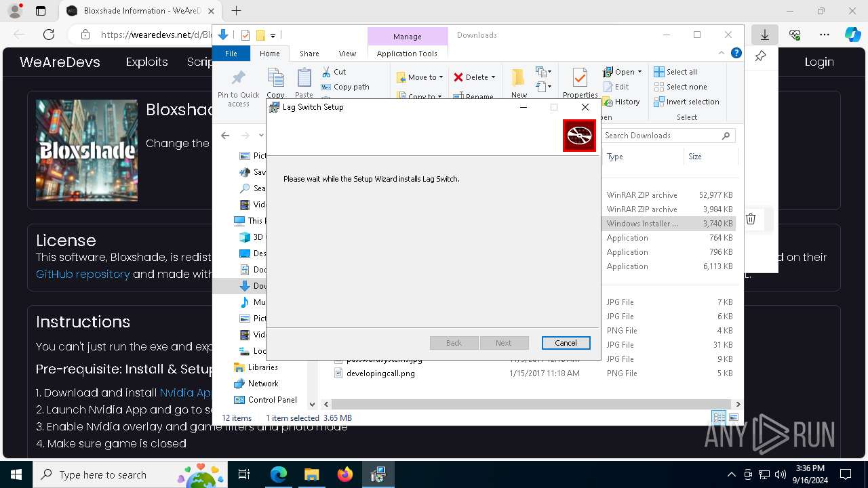The image size is (868, 488).
Task: Click the horizontal scrollbar in file list
Action: (x=530, y=404)
